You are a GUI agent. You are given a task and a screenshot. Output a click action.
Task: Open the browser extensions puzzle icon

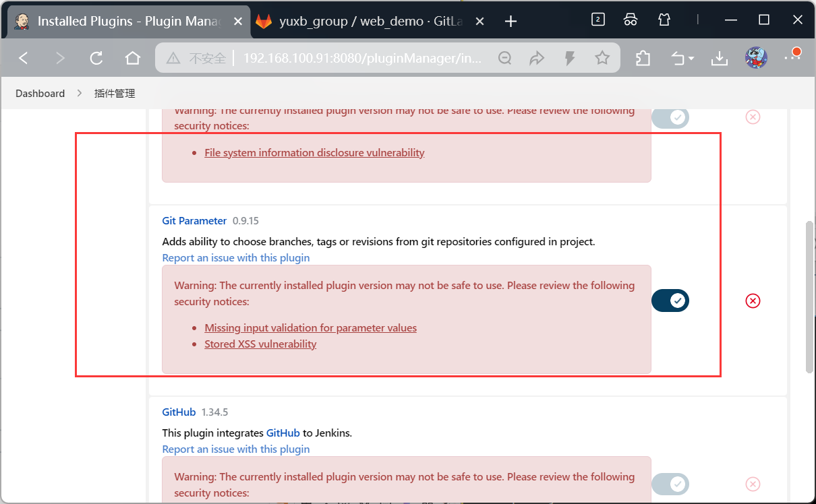pos(643,59)
